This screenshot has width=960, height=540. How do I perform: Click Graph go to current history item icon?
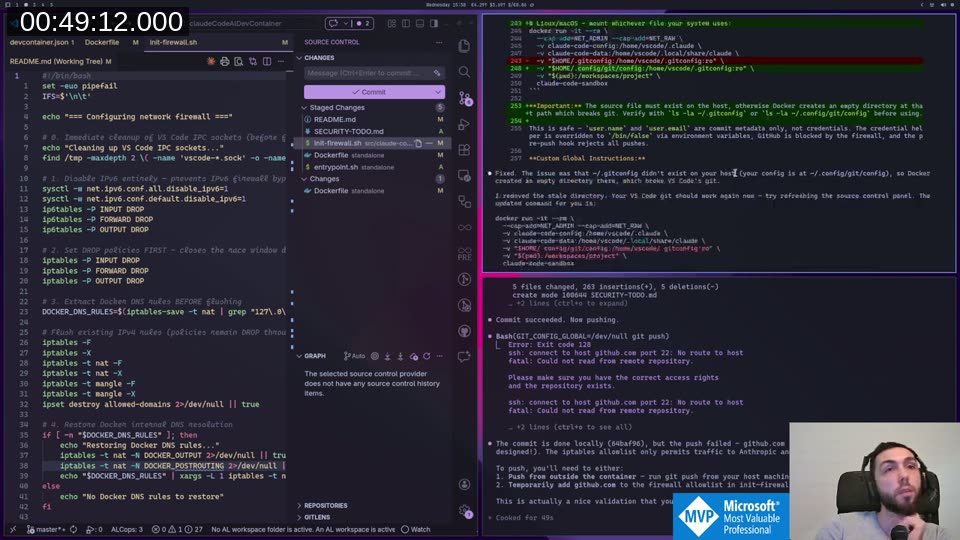click(375, 356)
